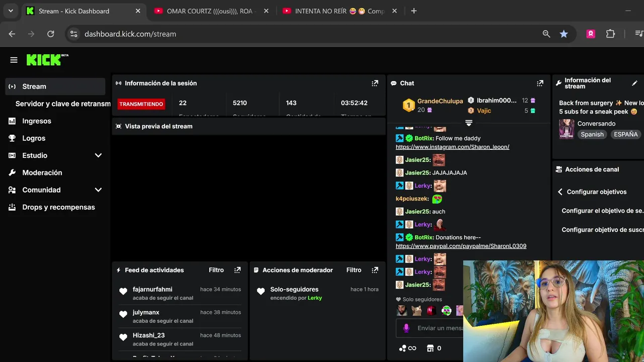Select Stream in the sidebar
This screenshot has width=644, height=362.
click(x=55, y=86)
